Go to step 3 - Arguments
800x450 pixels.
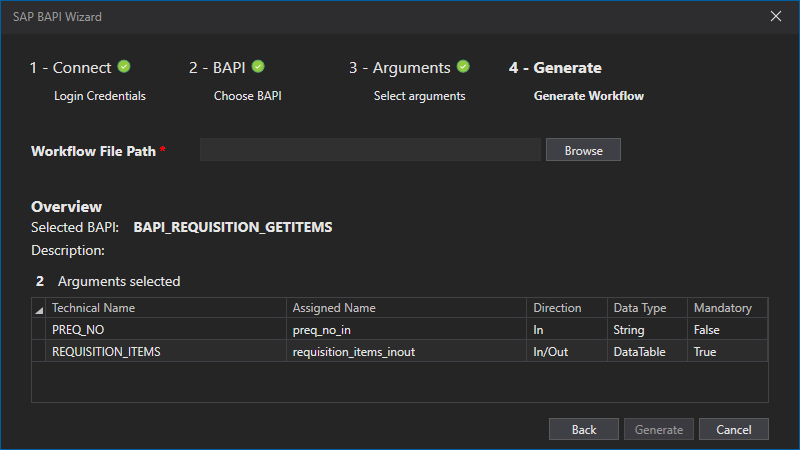(399, 67)
